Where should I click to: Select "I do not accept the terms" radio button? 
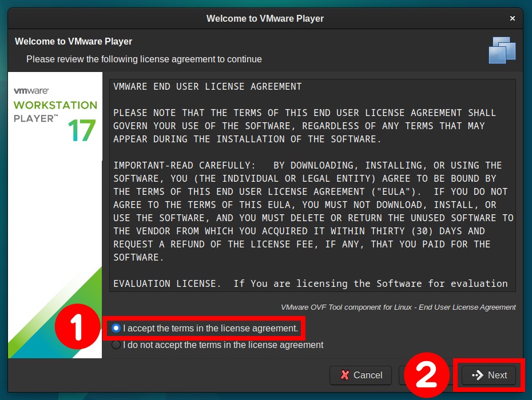click(x=116, y=345)
